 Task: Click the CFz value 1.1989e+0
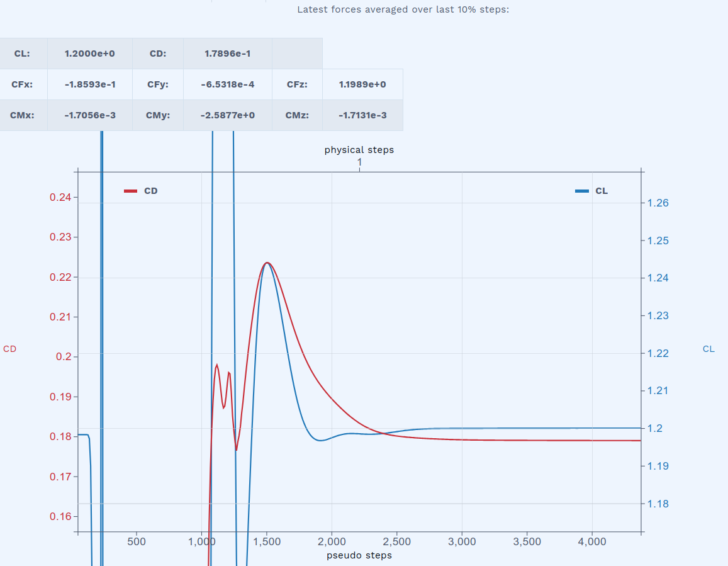(x=362, y=84)
